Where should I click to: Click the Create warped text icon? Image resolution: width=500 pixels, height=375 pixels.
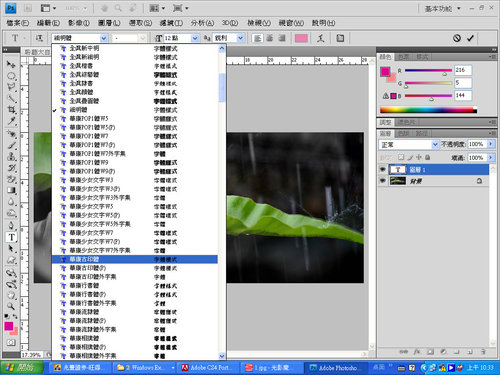click(321, 38)
